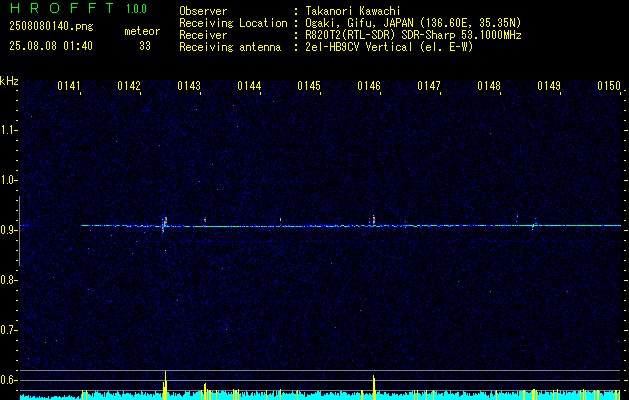Click the 0146 time marker
629x400 pixels.
tap(369, 86)
